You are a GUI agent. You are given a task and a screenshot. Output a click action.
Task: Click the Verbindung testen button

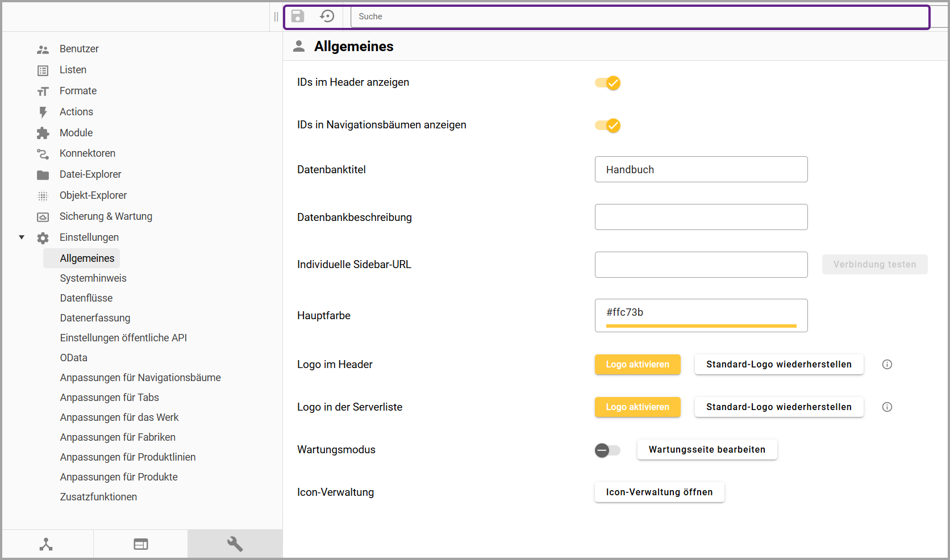874,265
